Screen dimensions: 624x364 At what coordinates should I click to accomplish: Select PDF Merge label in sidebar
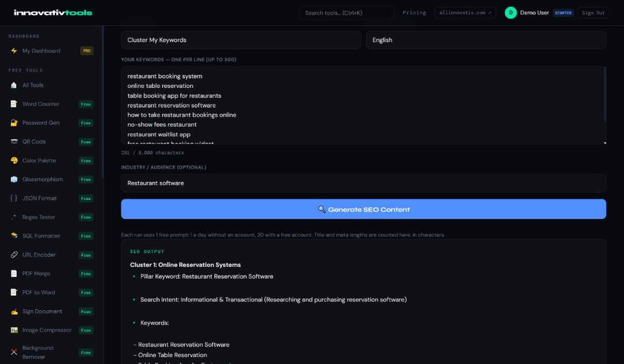tap(36, 274)
